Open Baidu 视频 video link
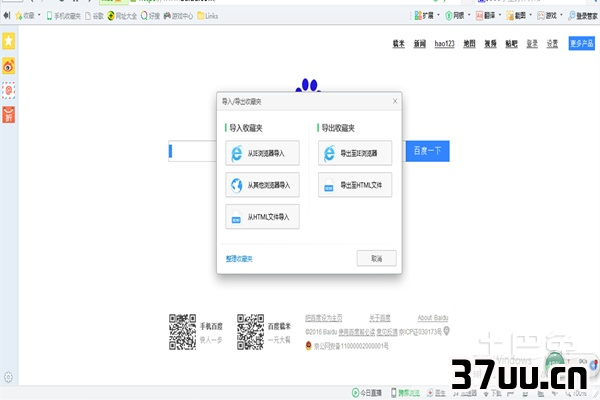 click(x=490, y=44)
